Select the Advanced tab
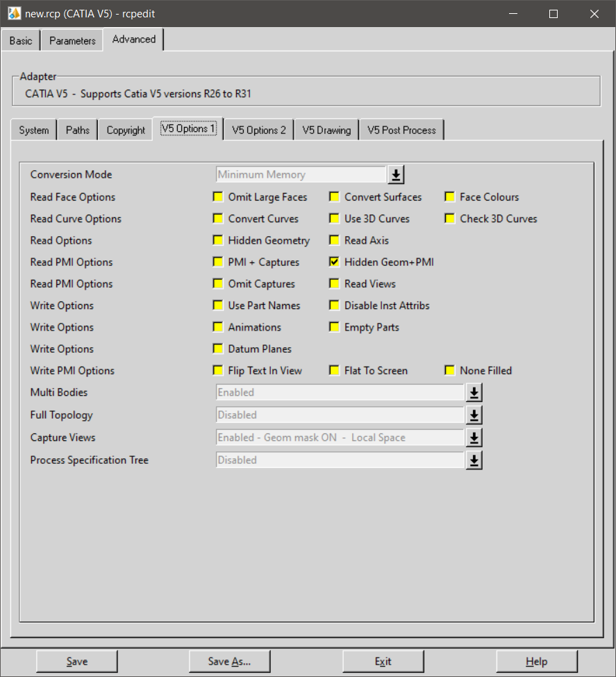Screen dimensions: 616x677 point(134,40)
